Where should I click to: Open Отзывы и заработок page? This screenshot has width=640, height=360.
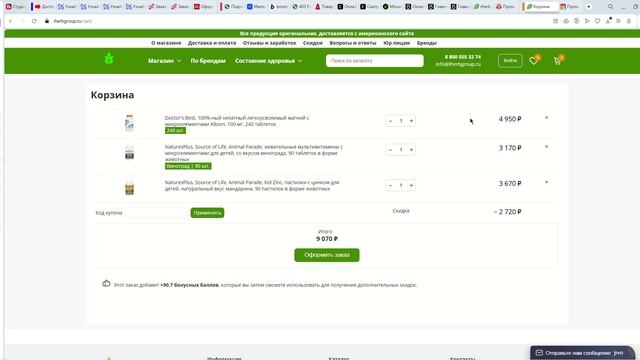(269, 43)
